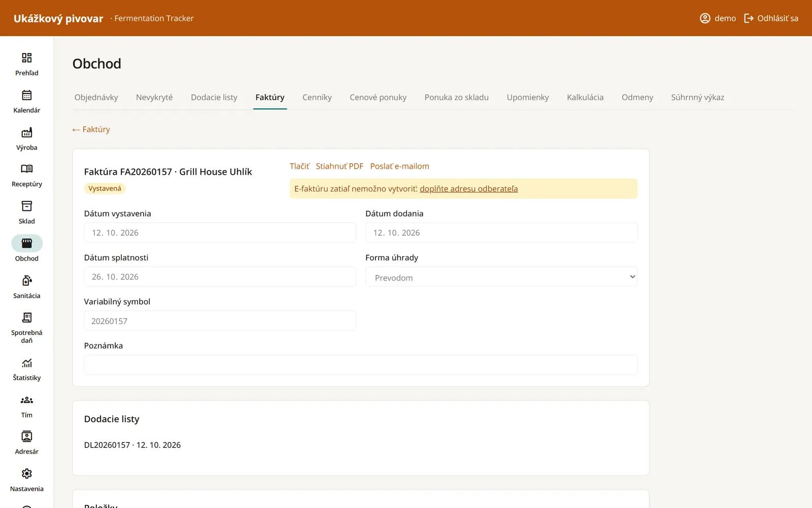Open Sanitácia spray bottle icon

(27, 280)
